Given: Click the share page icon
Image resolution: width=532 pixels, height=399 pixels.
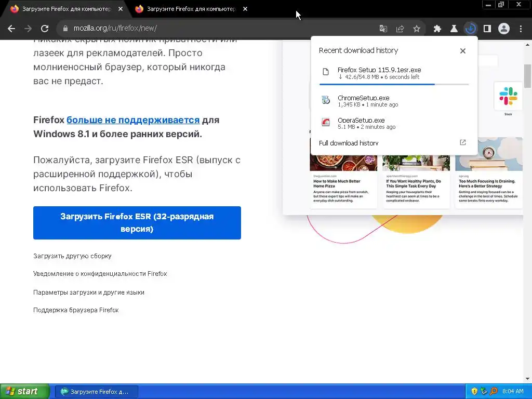Looking at the screenshot, I should (x=400, y=29).
